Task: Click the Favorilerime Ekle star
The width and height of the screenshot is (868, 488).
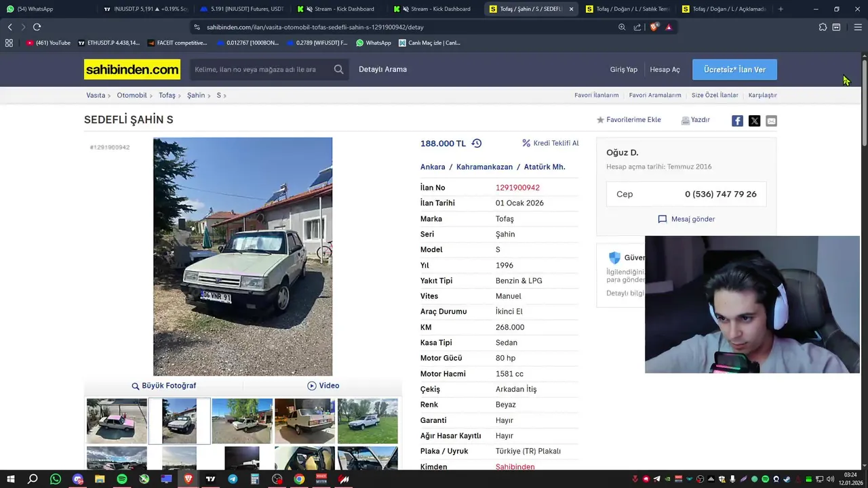Action: 600,120
